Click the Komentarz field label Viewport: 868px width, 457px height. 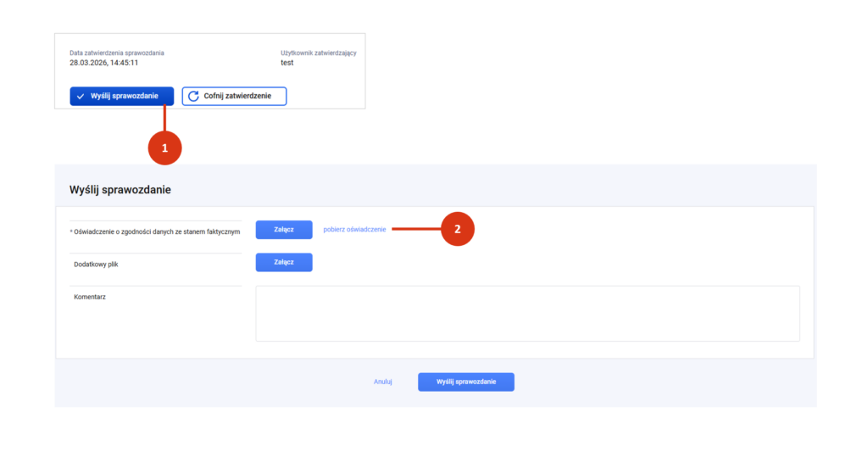(89, 298)
